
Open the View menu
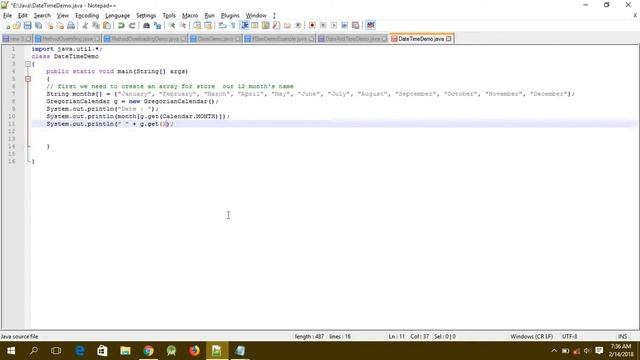(62, 16)
